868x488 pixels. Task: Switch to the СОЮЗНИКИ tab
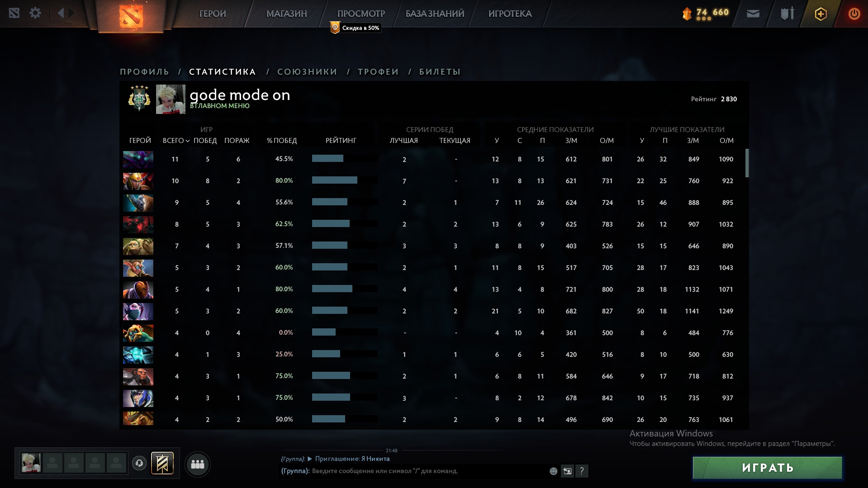click(307, 72)
